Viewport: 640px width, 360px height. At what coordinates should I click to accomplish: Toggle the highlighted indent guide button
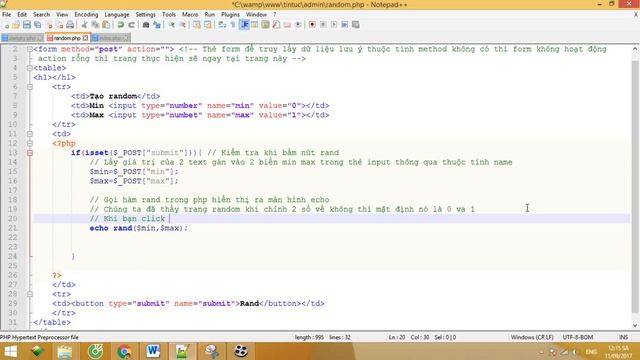244,25
